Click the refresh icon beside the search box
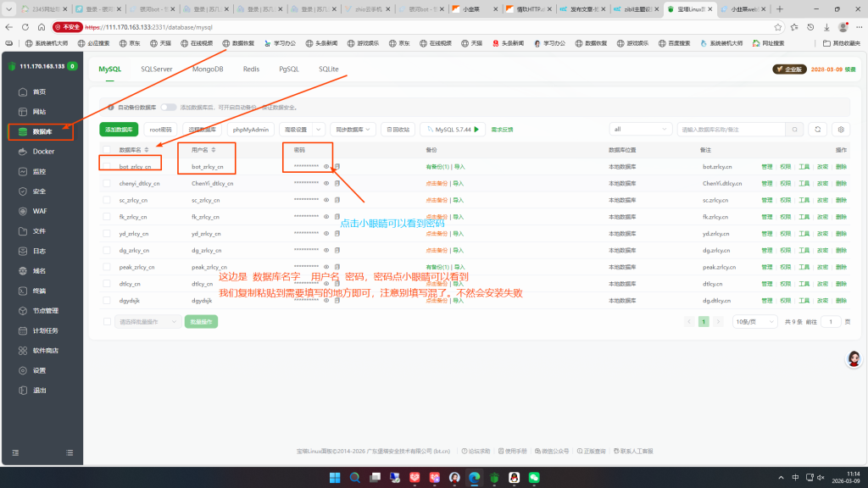The image size is (868, 488). (x=818, y=130)
